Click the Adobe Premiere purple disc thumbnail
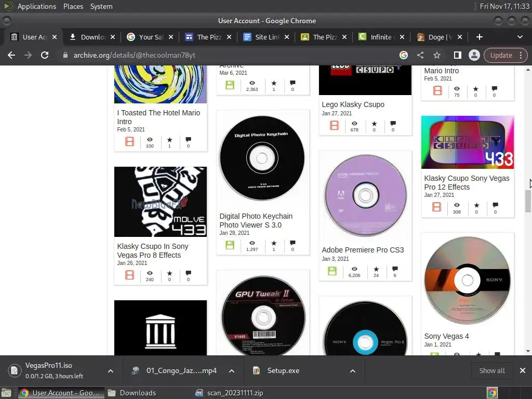The height and width of the screenshot is (399, 532). (x=365, y=195)
